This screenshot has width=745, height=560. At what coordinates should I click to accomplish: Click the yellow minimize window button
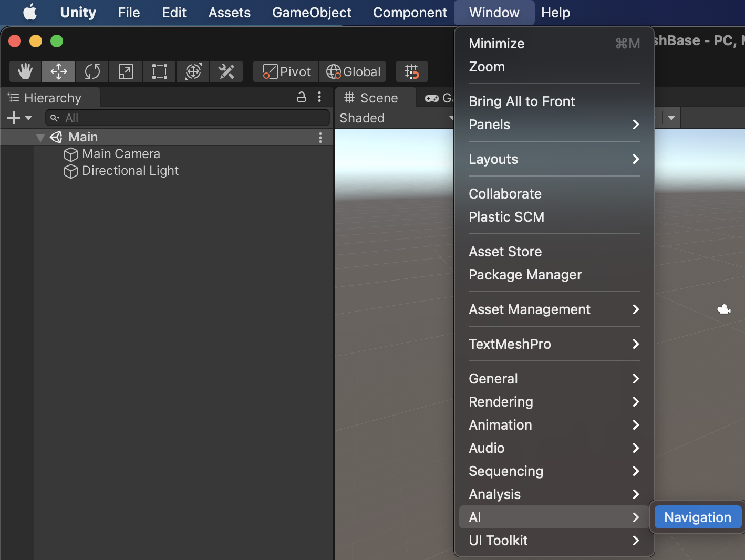coord(36,41)
